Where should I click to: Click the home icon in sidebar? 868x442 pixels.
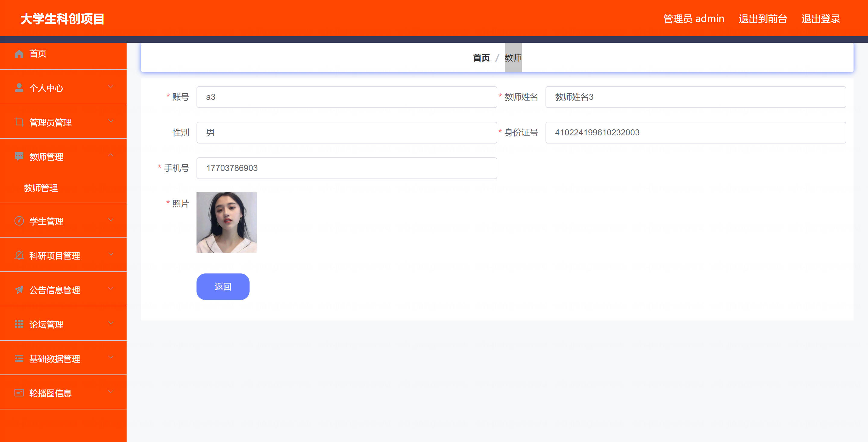tap(19, 54)
